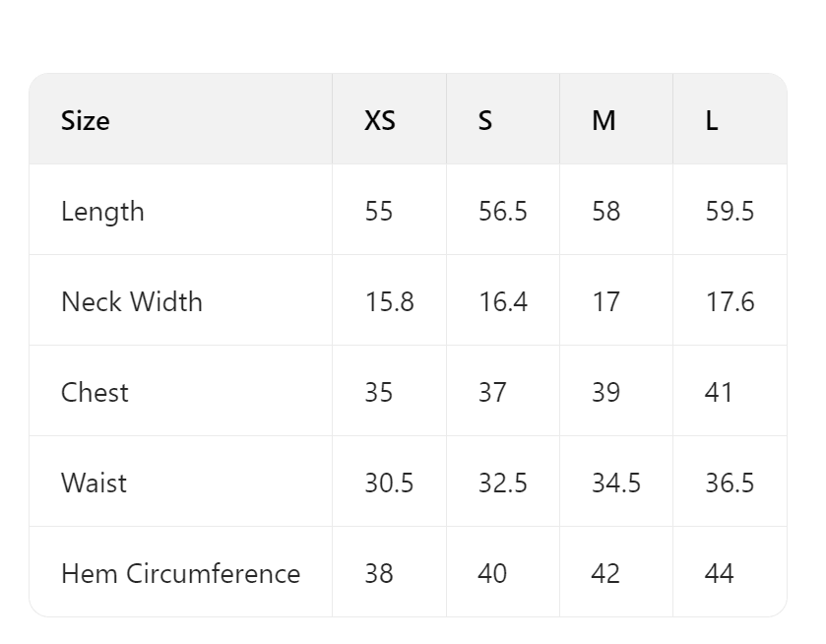Select the L Hem Circumference value 44

719,574
